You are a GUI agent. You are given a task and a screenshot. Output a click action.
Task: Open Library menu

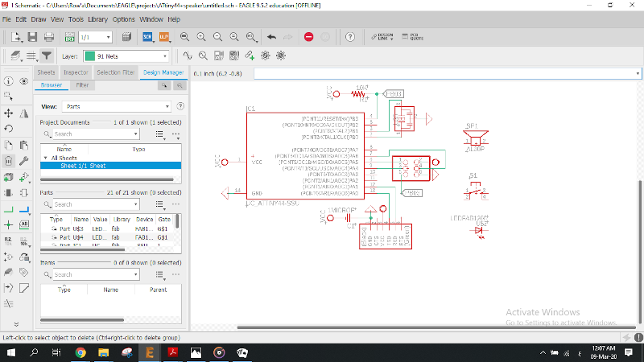coord(97,19)
